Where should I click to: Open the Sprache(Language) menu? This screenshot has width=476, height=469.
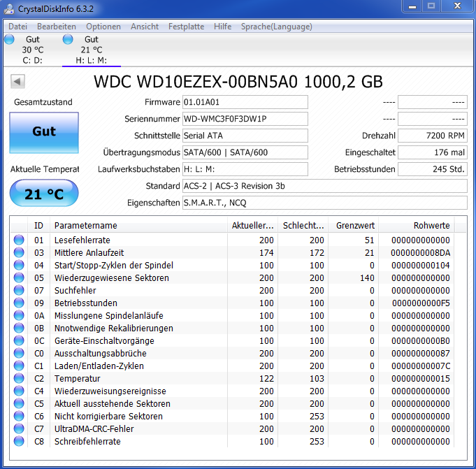click(277, 27)
